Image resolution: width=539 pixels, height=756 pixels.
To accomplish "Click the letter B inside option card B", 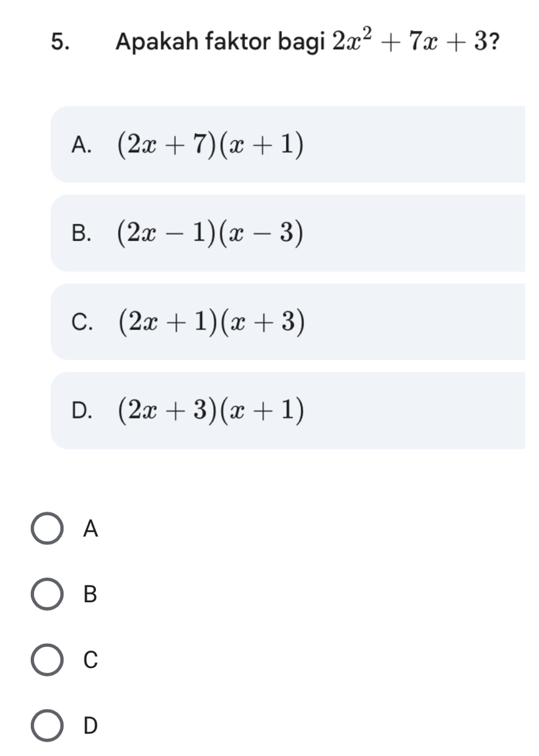I will (80, 233).
